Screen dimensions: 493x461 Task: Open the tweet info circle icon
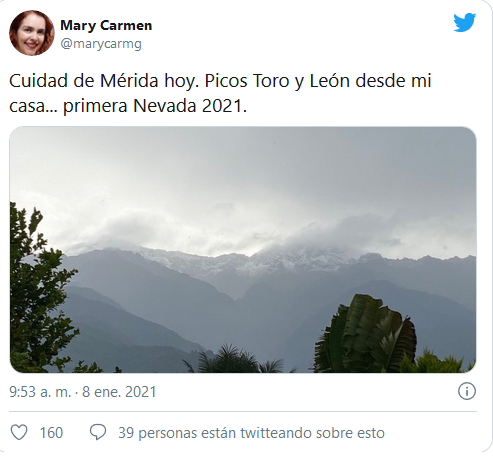coord(467,391)
